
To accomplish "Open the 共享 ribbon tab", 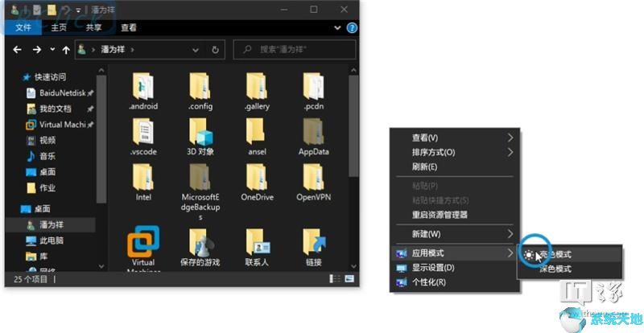I will [93, 27].
